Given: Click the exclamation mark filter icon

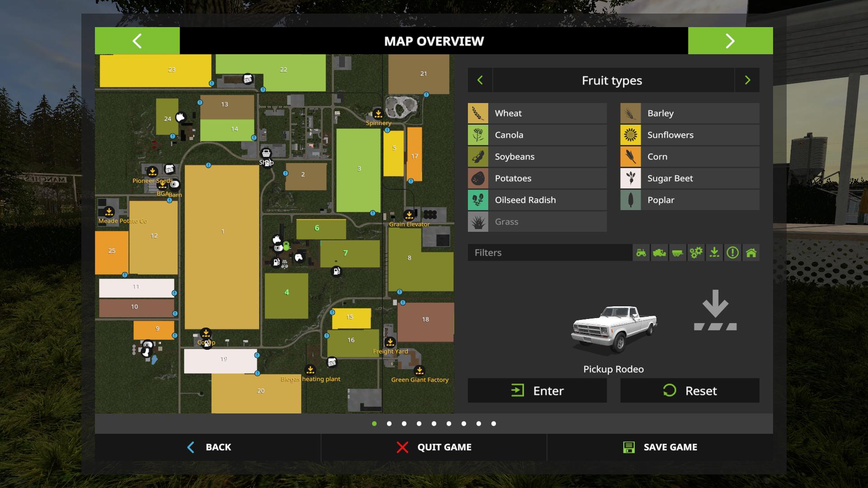Looking at the screenshot, I should 732,253.
